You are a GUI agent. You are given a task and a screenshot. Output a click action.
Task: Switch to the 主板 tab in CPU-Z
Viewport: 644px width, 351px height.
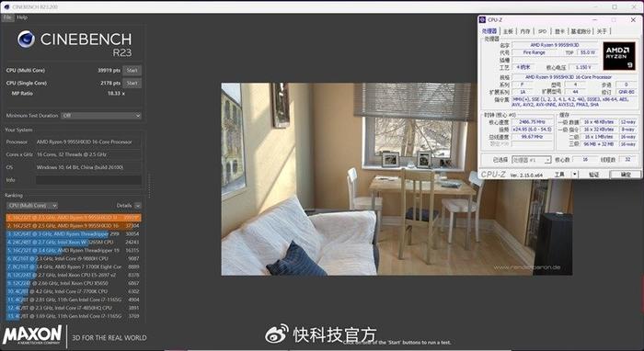tap(508, 31)
